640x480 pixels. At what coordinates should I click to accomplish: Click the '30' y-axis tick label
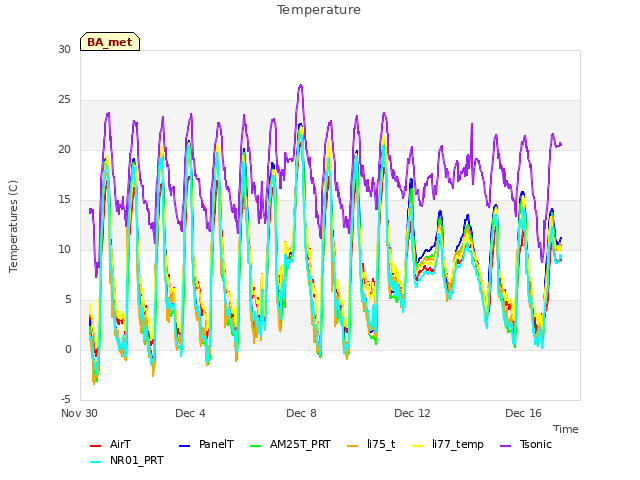click(64, 49)
